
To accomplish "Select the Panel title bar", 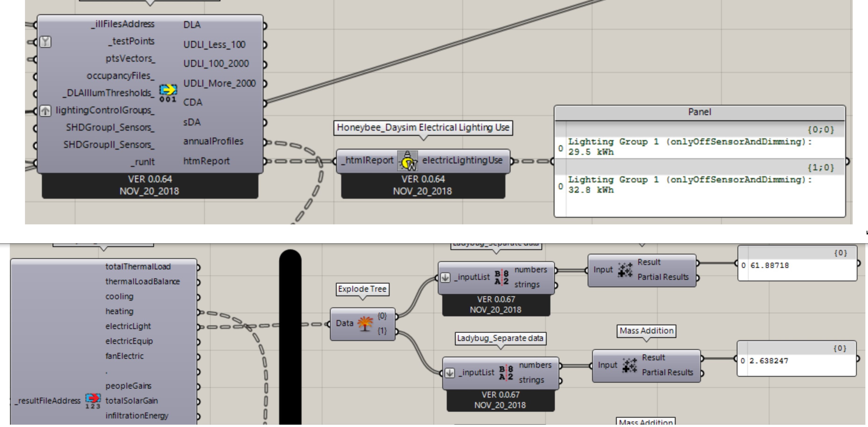I will pos(700,112).
